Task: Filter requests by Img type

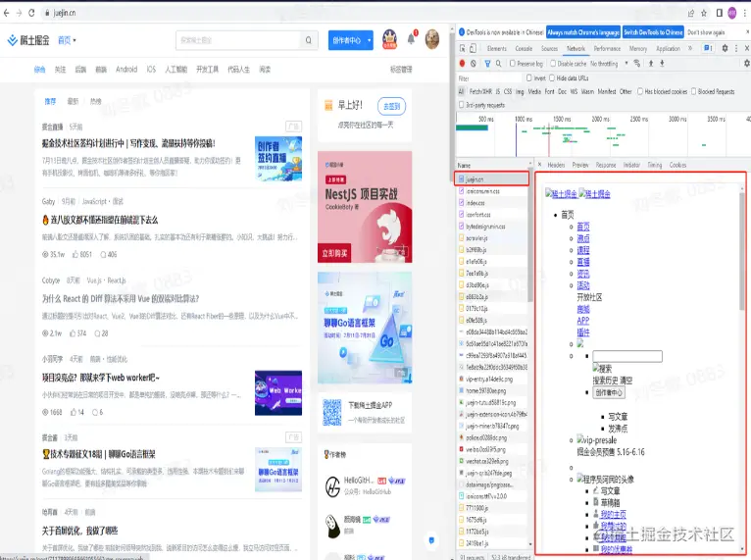Action: coord(520,91)
